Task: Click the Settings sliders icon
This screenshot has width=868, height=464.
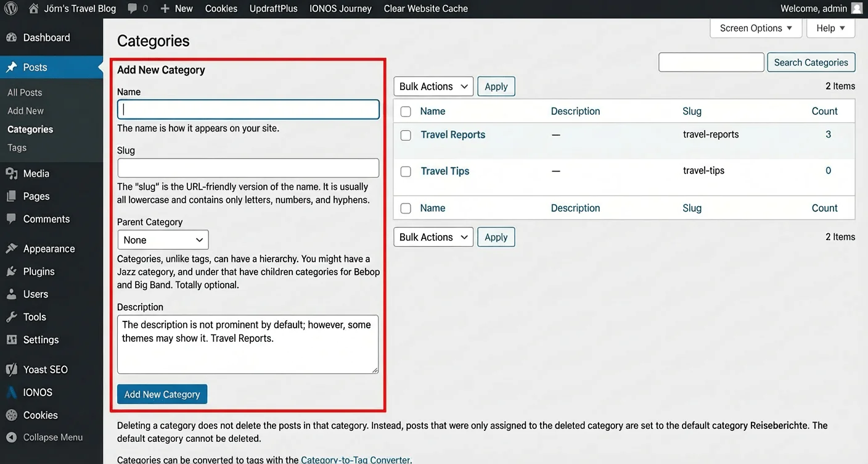Action: [x=11, y=340]
